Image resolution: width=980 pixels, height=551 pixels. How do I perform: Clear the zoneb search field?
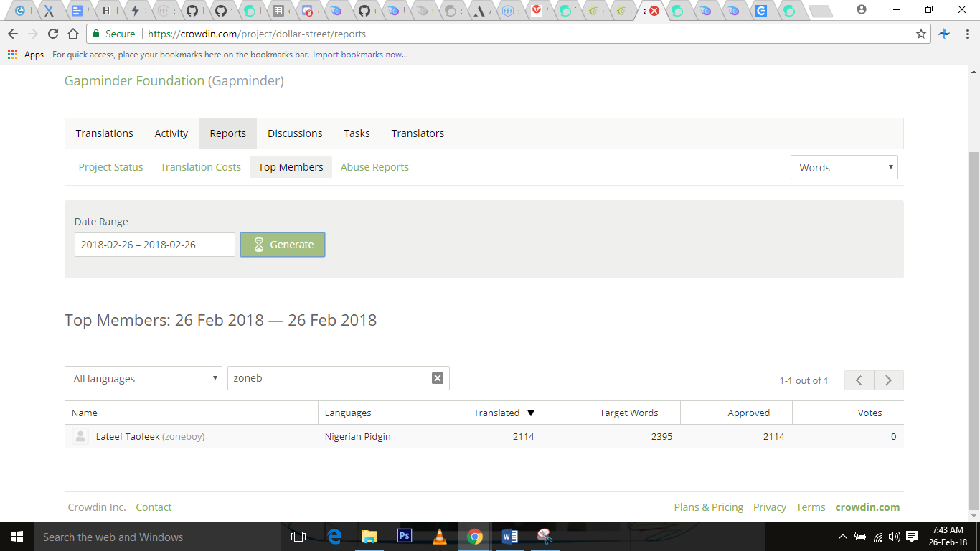point(438,378)
